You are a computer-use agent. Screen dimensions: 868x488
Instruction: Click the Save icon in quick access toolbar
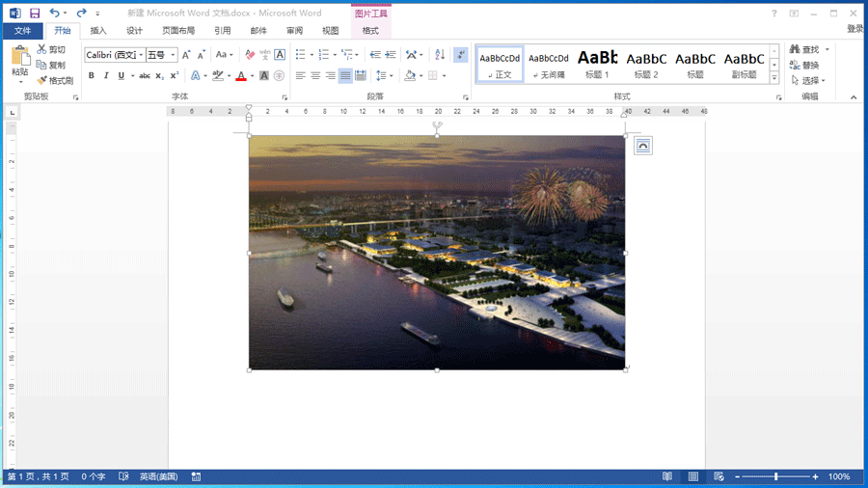[35, 14]
